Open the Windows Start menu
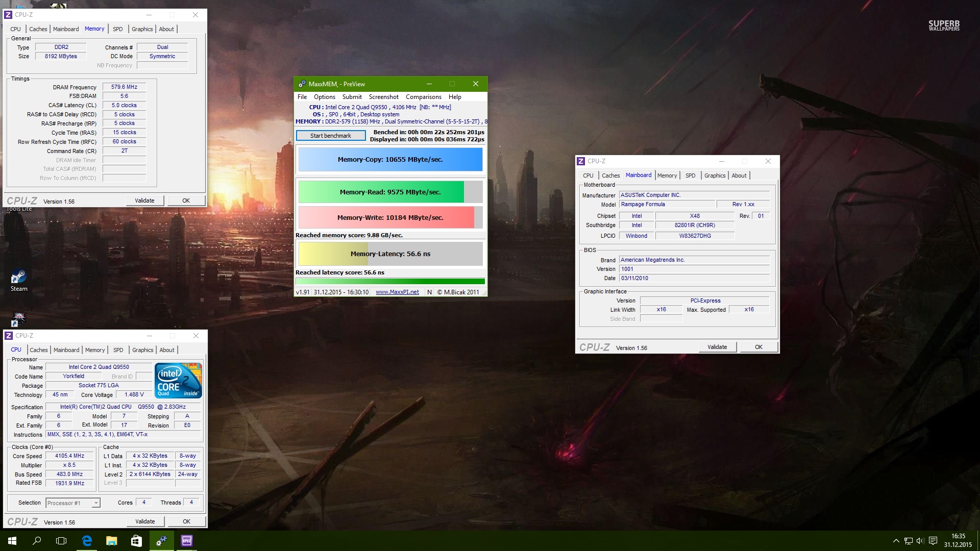 tap(12, 541)
